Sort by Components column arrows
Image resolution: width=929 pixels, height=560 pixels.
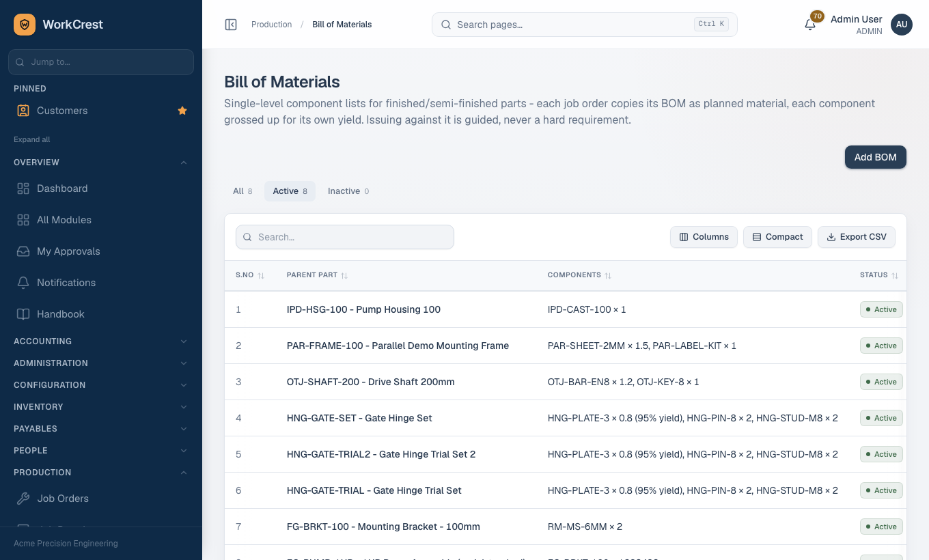point(608,275)
